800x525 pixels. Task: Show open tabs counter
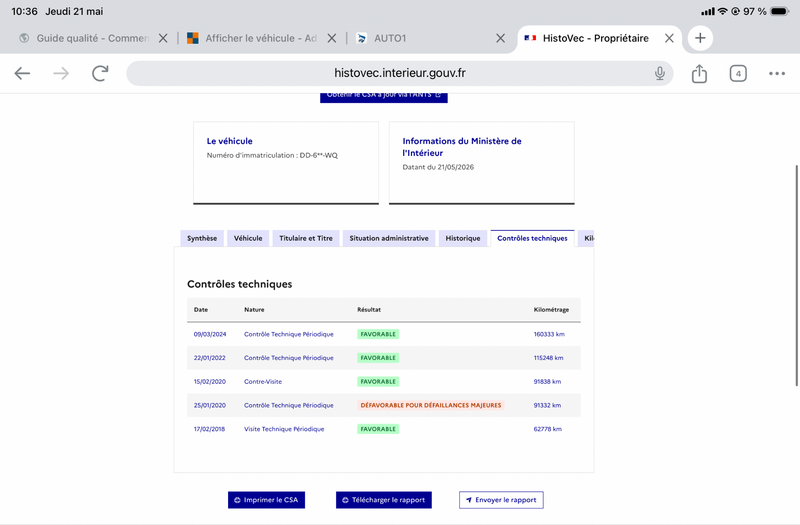(738, 73)
